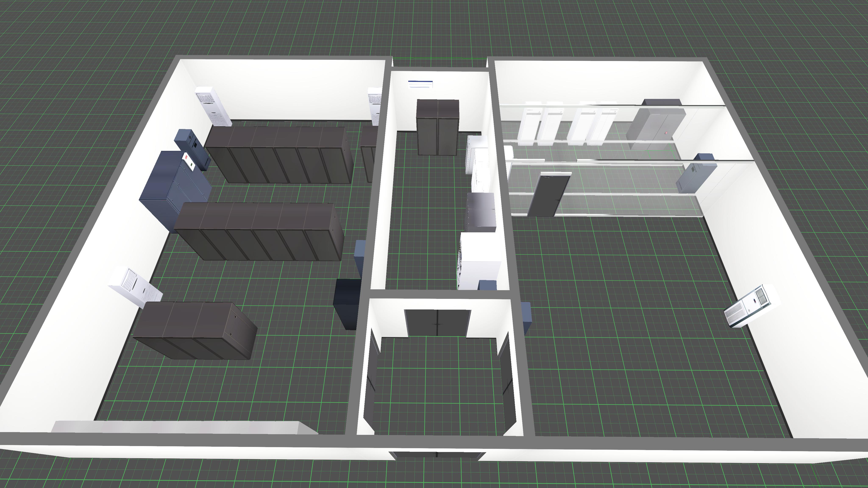Click the exterior double door at bottom wall
Image resolution: width=868 pixels, height=488 pixels.
tap(437, 454)
